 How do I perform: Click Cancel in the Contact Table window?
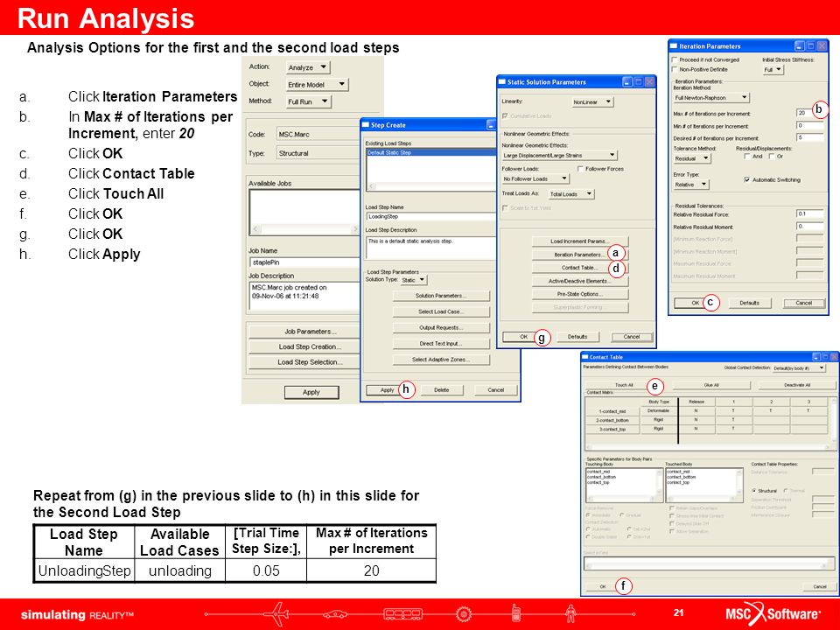tap(820, 586)
